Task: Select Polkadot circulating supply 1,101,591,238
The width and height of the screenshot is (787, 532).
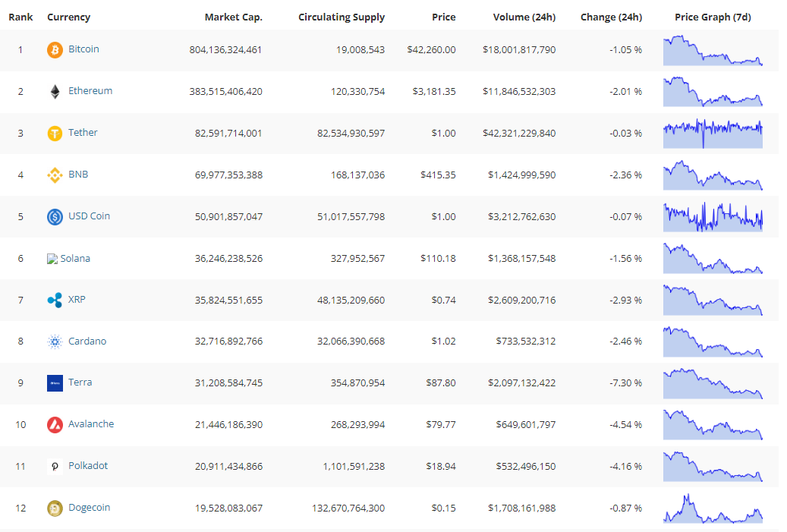Action: [354, 466]
